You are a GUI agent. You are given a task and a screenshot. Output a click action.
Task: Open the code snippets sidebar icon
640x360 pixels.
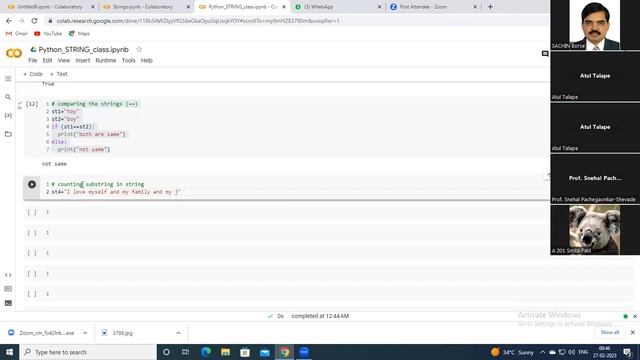pos(8,275)
